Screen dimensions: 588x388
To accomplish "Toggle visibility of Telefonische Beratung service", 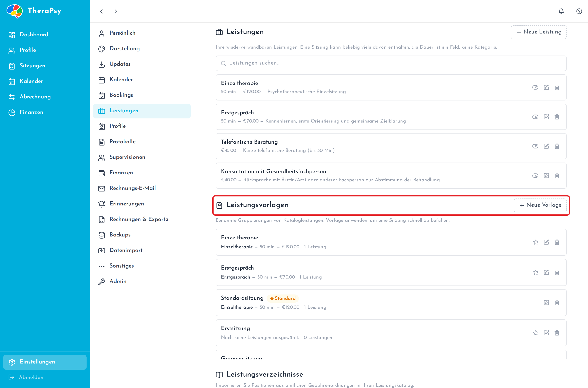I will (535, 146).
